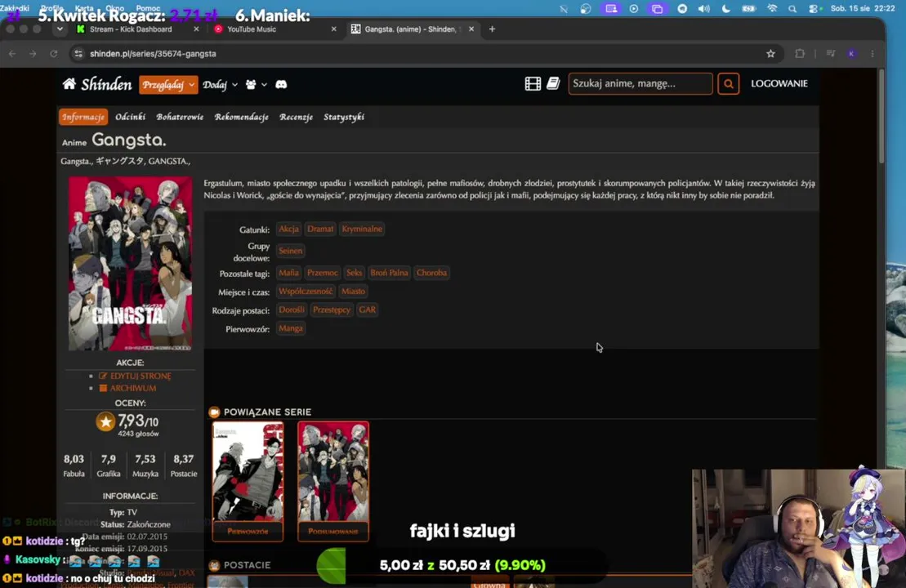Click the POSTACIE section icon
The width and height of the screenshot is (906, 588).
click(x=214, y=565)
